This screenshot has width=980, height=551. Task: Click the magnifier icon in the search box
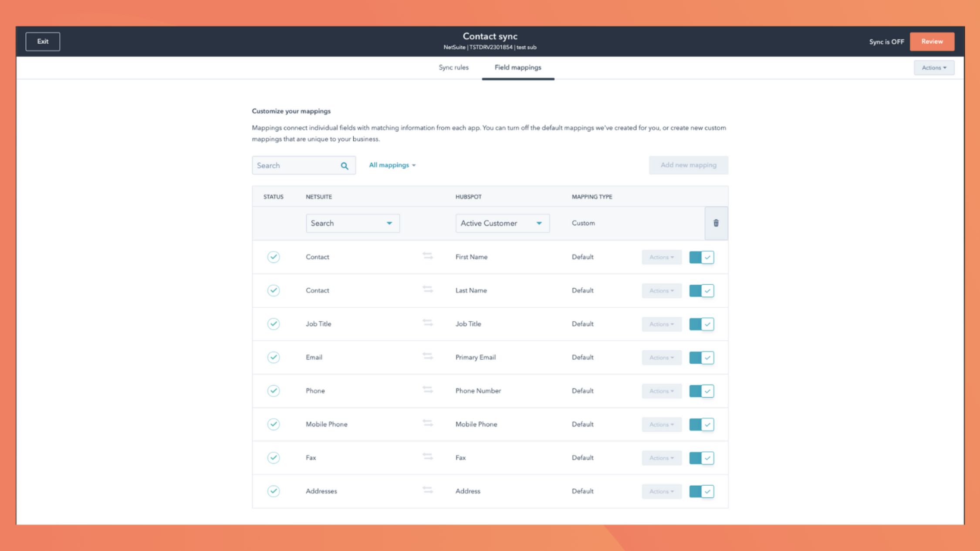click(x=345, y=166)
